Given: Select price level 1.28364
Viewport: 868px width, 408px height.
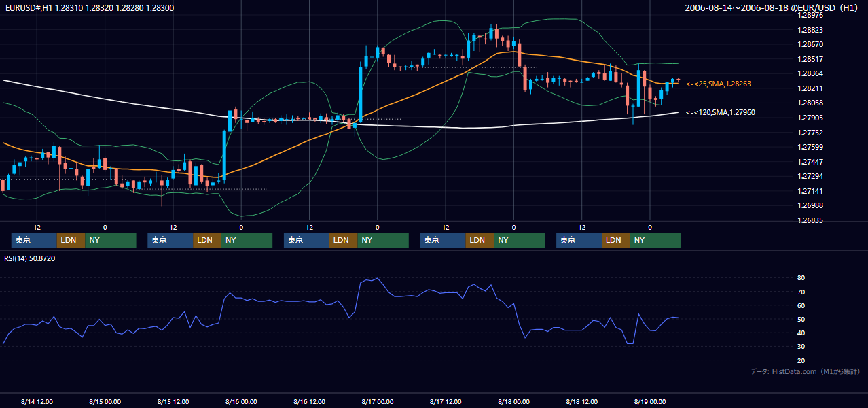Looking at the screenshot, I should coord(810,73).
